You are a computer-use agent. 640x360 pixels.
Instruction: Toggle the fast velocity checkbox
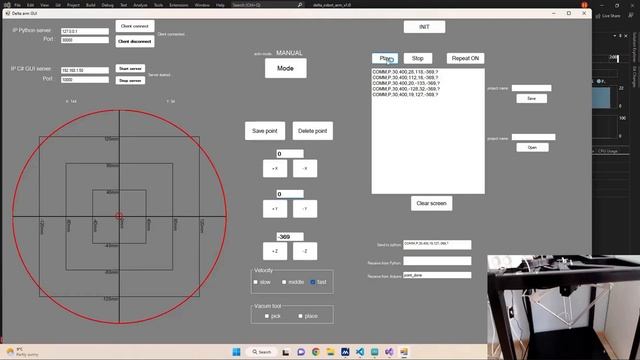click(313, 282)
